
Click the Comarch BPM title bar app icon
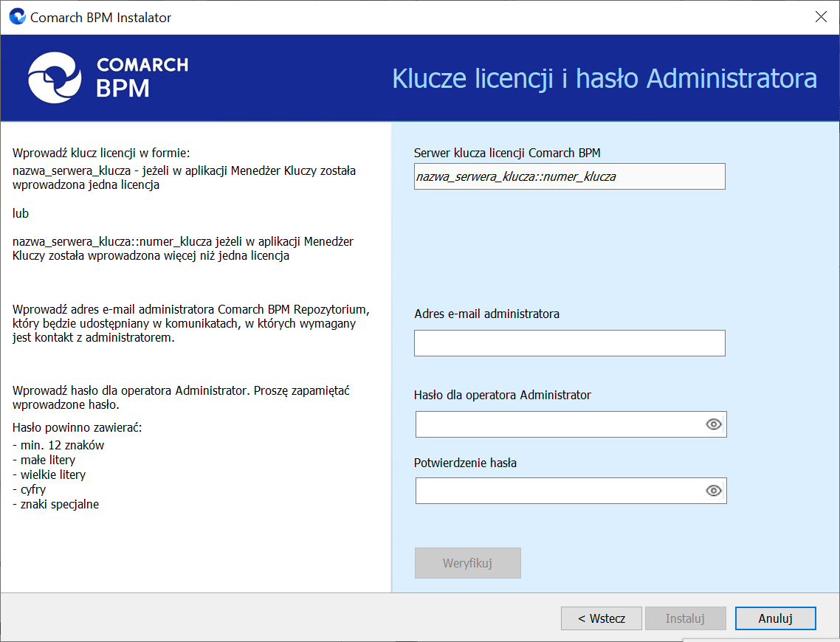point(17,16)
